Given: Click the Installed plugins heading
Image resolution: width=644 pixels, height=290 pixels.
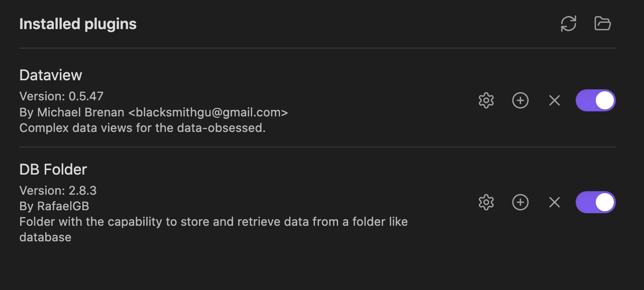Looking at the screenshot, I should pos(77,23).
